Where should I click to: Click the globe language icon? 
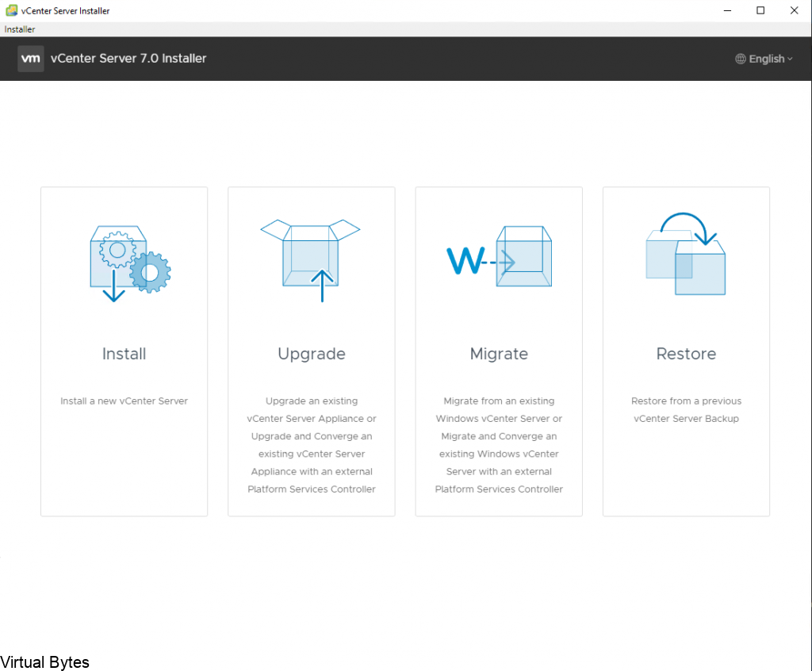741,59
